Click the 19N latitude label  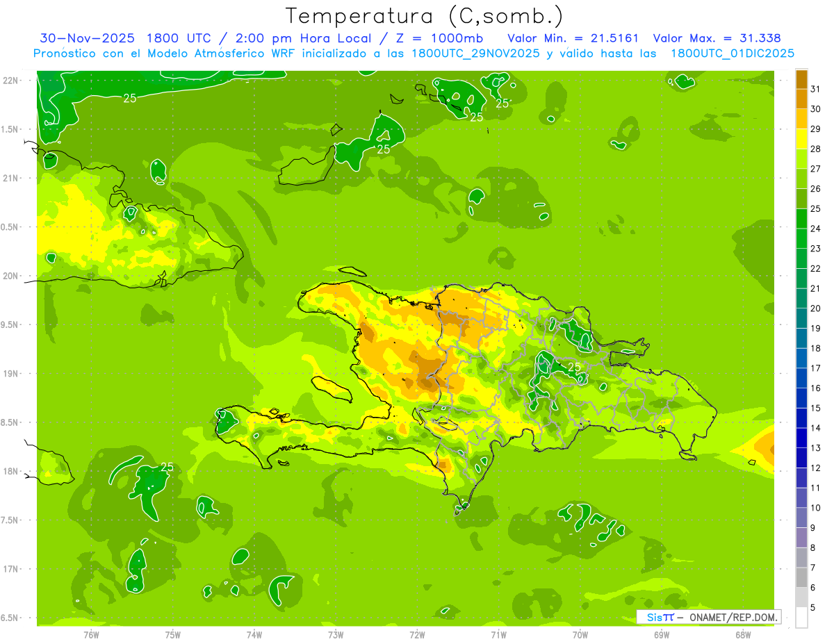tap(12, 374)
